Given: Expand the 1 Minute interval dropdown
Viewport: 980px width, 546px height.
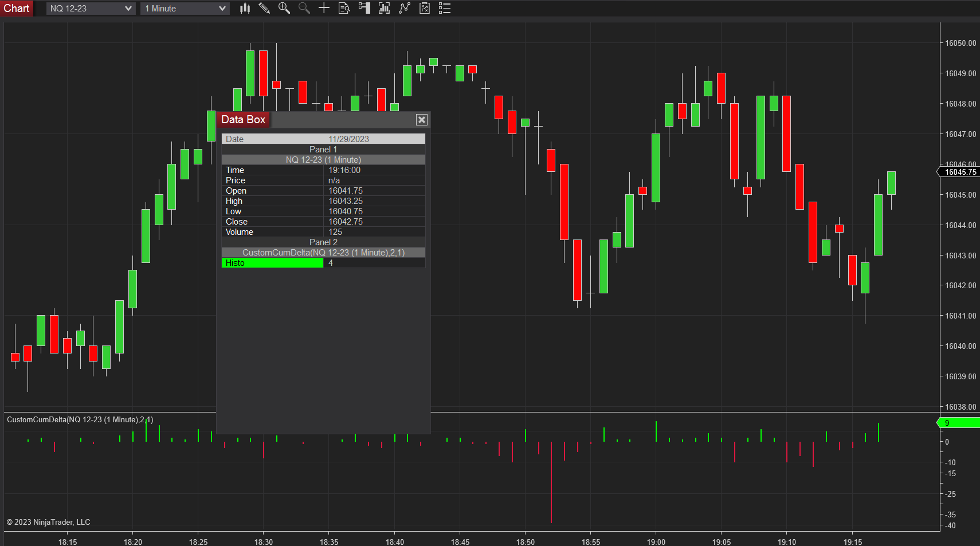Looking at the screenshot, I should (185, 9).
